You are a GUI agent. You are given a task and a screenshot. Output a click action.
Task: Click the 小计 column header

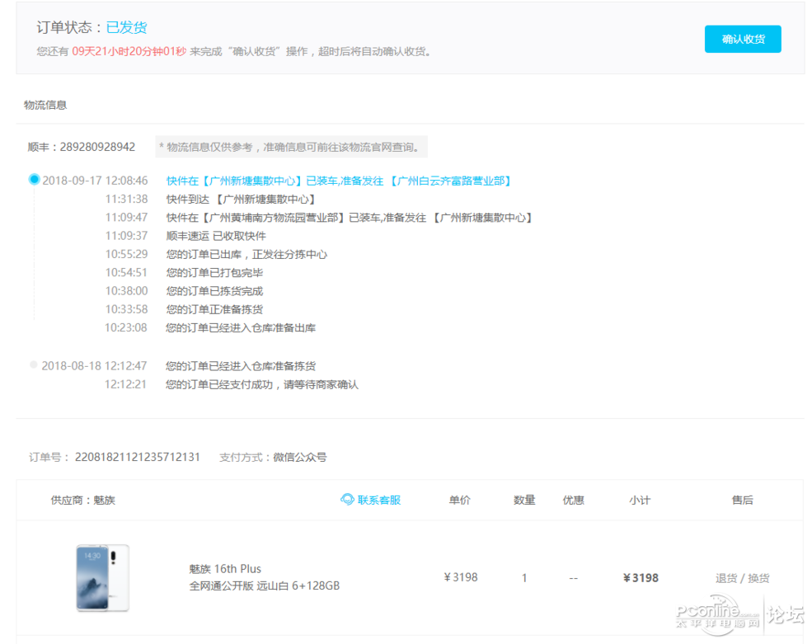[640, 501]
